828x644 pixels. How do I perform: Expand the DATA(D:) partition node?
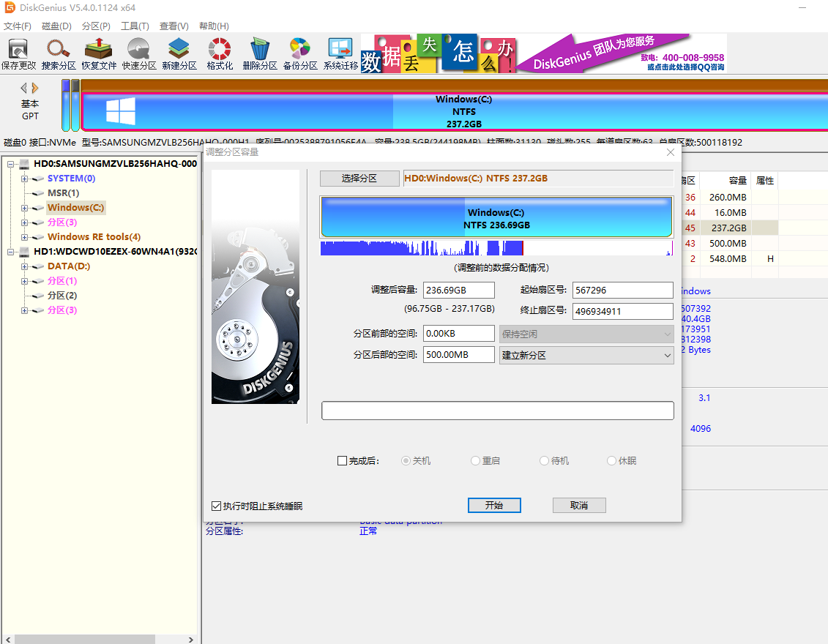point(24,266)
